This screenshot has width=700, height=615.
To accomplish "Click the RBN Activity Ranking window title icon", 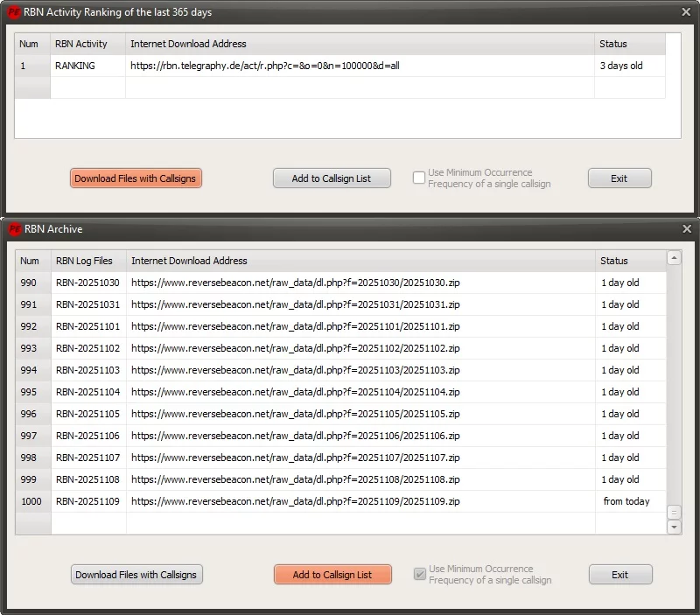I will 14,12.
